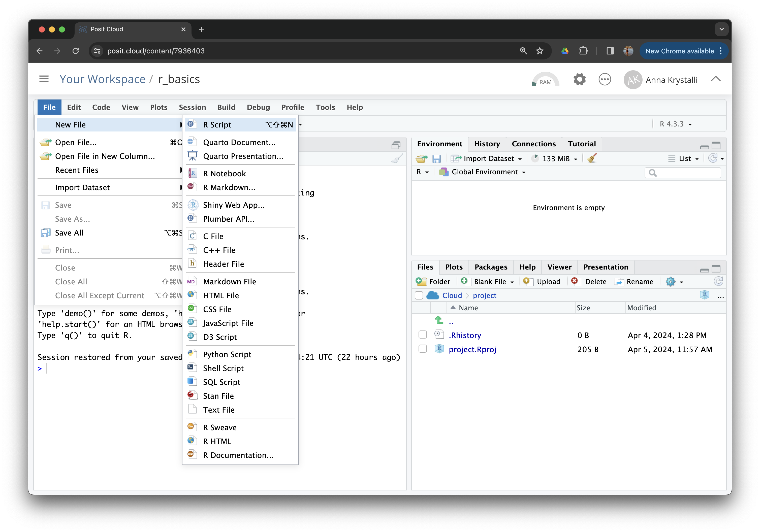Screen dimensions: 760x532
Task: Click the load workspace folder icon in Environment
Action: [x=421, y=158]
